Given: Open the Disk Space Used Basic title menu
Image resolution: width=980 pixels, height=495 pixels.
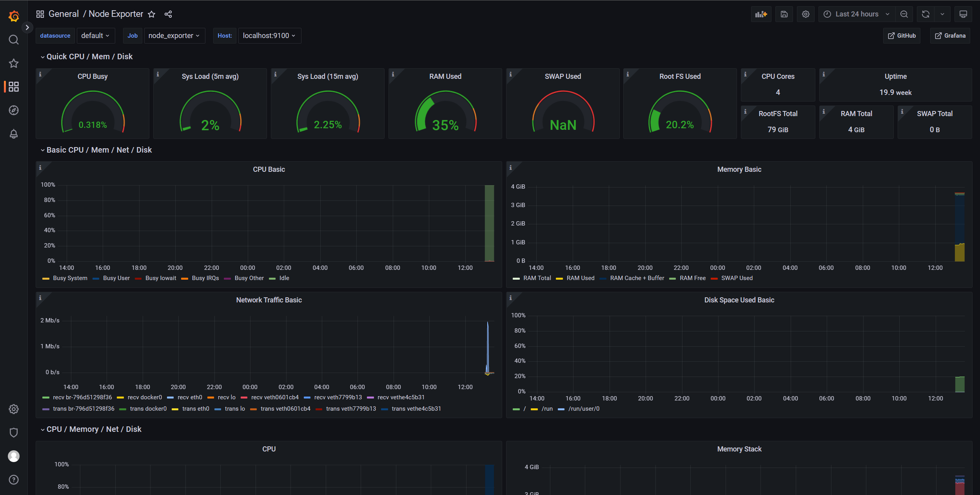Looking at the screenshot, I should (x=739, y=300).
